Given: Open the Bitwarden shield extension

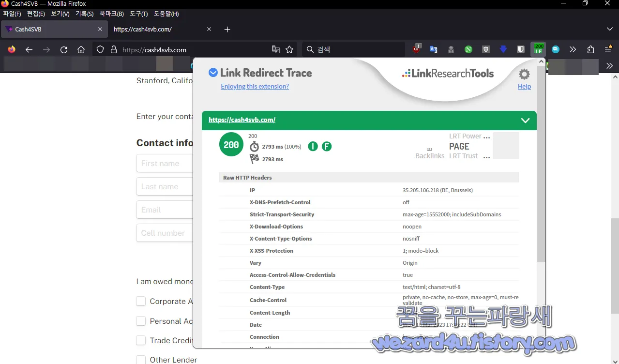Looking at the screenshot, I should click(521, 49).
